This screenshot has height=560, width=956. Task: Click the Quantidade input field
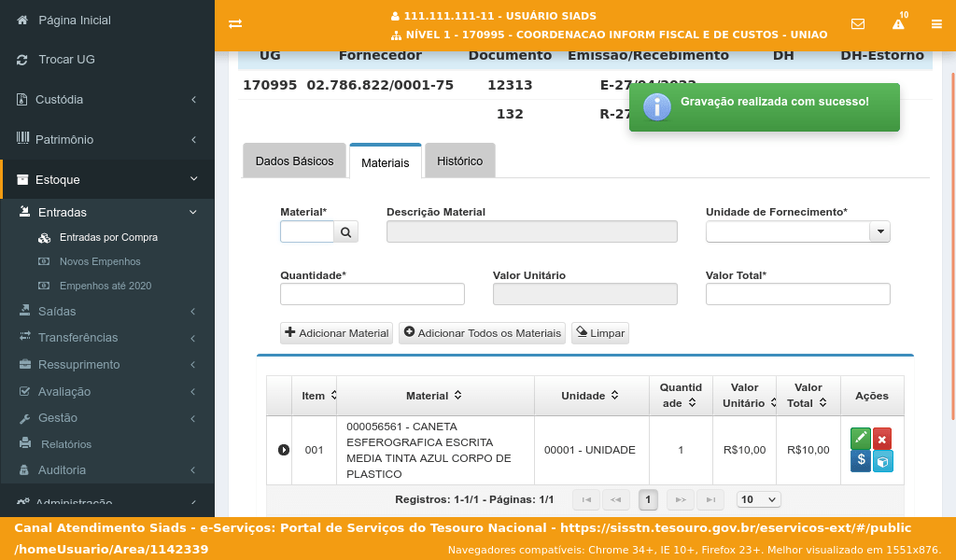coord(373,294)
